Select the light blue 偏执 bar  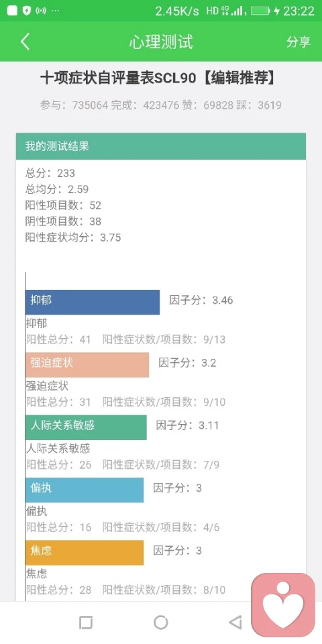[x=85, y=490]
